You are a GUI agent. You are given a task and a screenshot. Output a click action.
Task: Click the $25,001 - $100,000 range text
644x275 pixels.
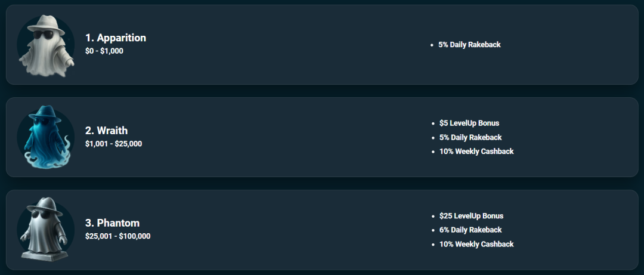click(x=117, y=236)
